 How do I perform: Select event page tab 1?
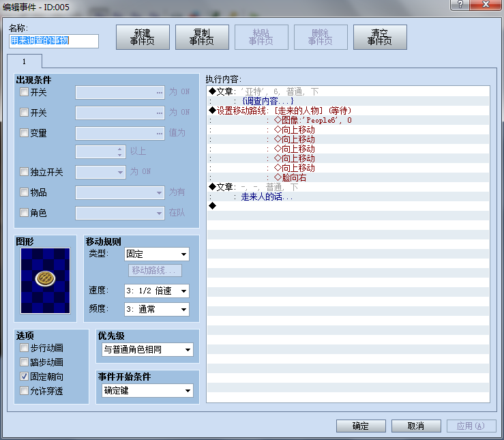pos(25,61)
